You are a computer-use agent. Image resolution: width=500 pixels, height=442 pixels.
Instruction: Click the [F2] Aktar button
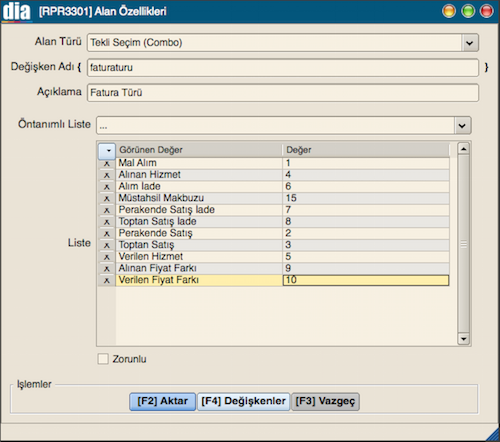click(x=163, y=401)
